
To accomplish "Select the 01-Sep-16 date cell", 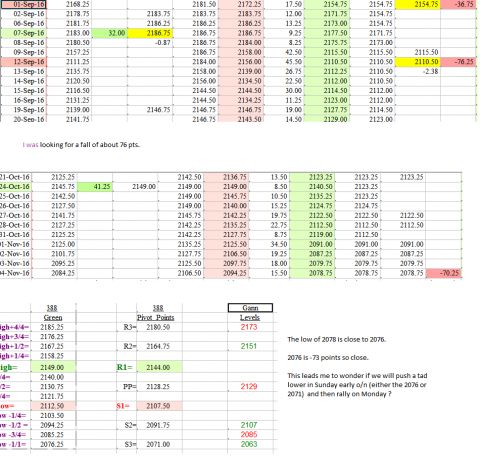I will tap(23, 4).
